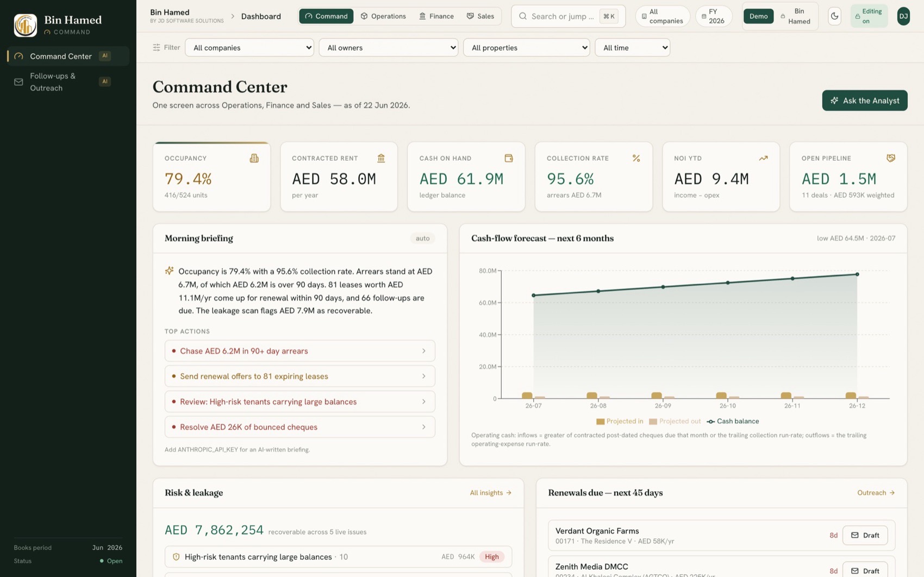Select the Projected in legend swatch
Image resolution: width=924 pixels, height=577 pixels.
click(x=601, y=422)
